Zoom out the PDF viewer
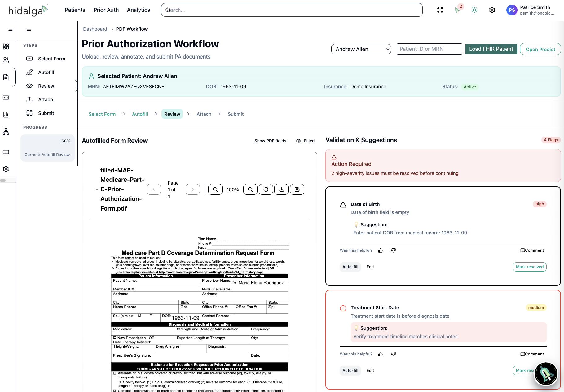 [215, 189]
